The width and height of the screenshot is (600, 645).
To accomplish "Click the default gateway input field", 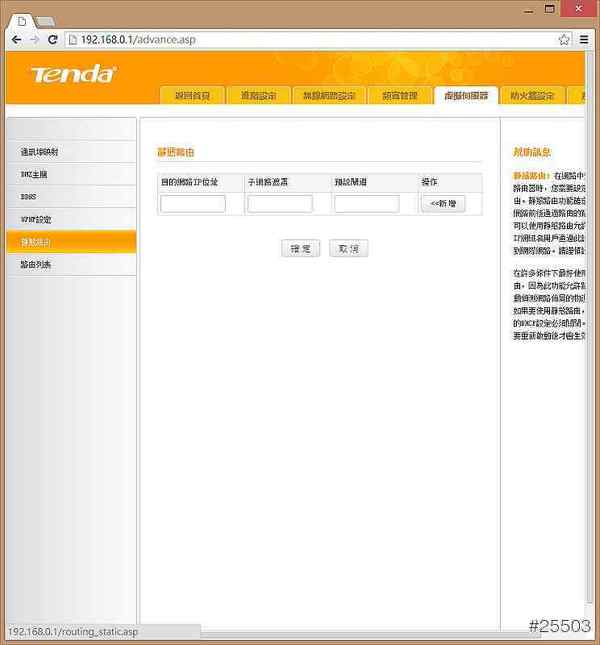I will [x=367, y=204].
